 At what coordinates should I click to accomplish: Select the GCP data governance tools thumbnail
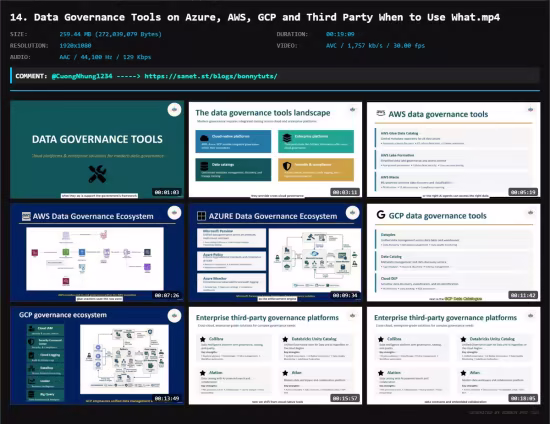click(454, 253)
